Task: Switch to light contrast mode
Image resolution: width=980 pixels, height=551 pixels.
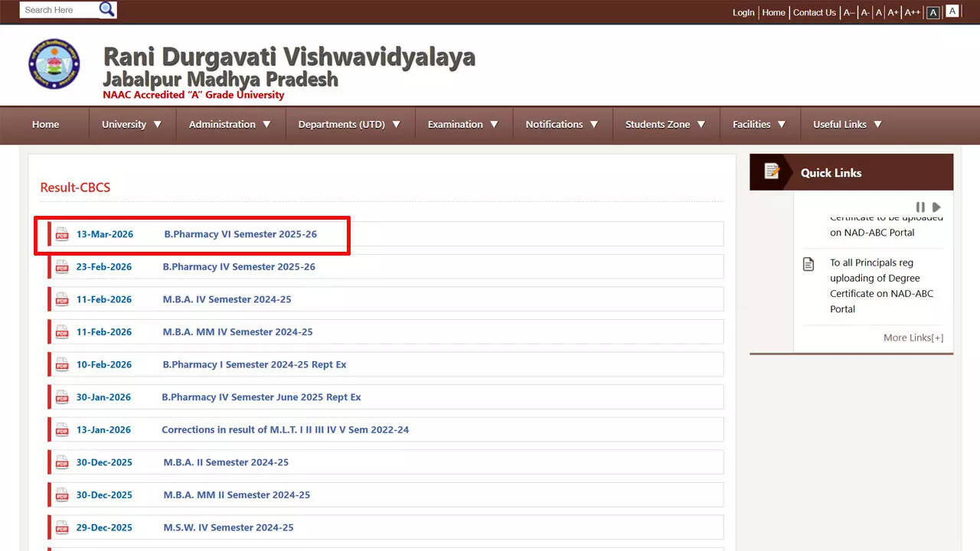Action: 952,11
